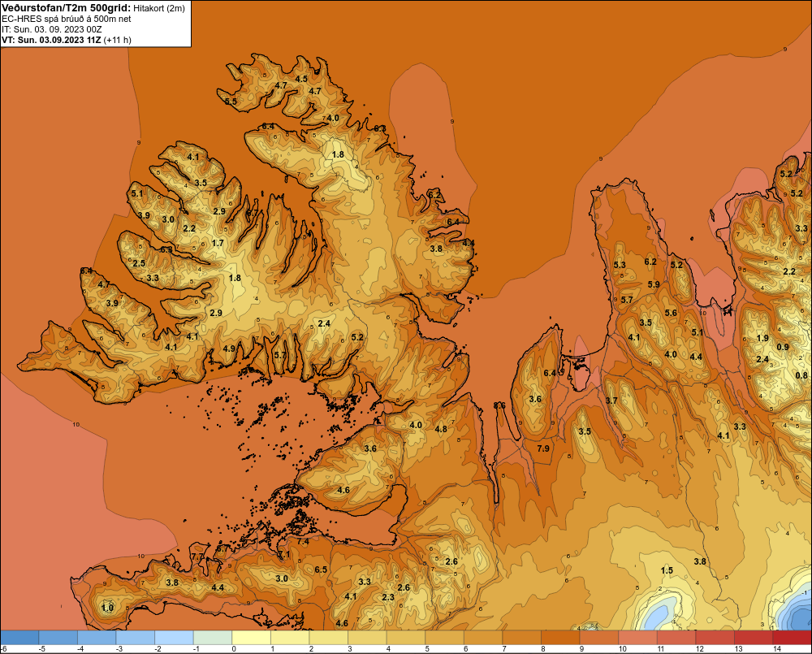812x654 pixels.
Task: Click the 2.3 temperature value on the map
Action: click(388, 597)
